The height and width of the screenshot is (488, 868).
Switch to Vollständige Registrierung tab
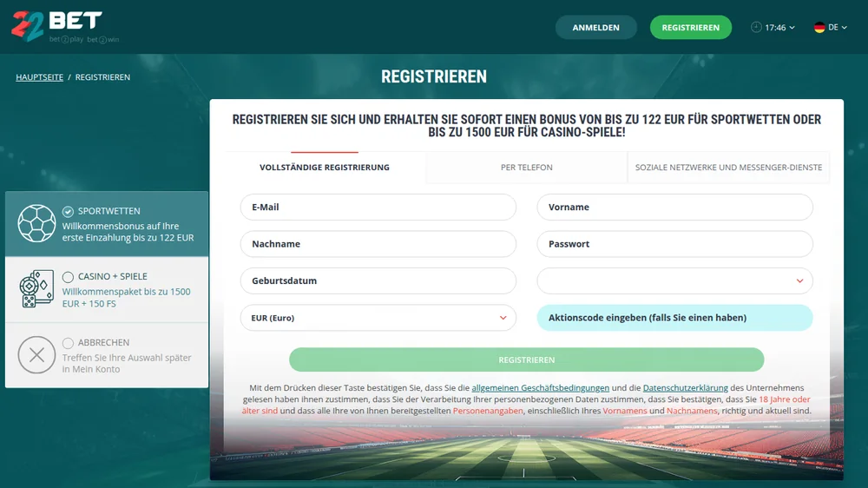point(325,168)
